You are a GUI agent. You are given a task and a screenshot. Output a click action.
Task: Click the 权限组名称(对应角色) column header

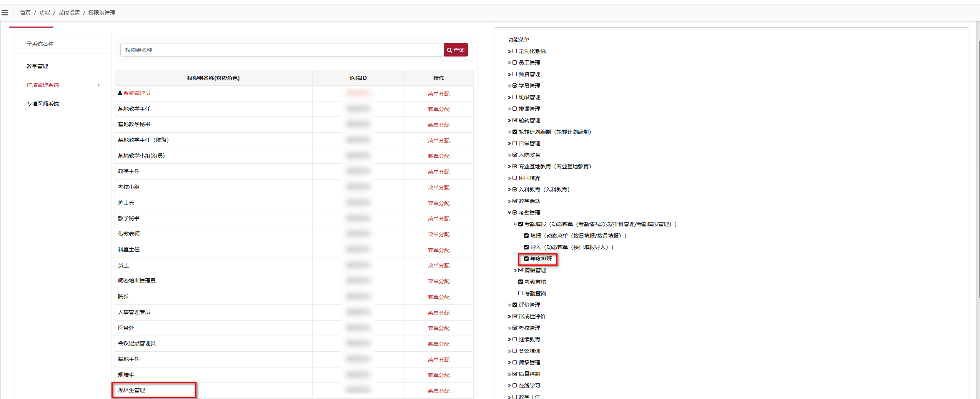[x=213, y=78]
